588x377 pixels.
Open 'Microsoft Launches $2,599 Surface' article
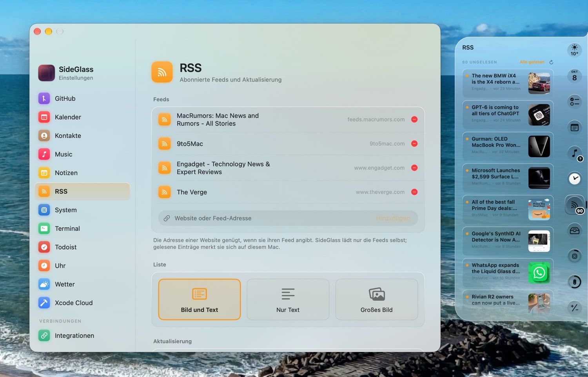click(x=508, y=178)
